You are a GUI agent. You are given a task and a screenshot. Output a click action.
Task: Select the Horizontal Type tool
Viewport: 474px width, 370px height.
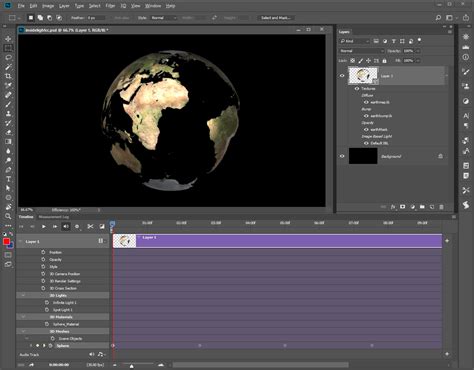click(8, 179)
